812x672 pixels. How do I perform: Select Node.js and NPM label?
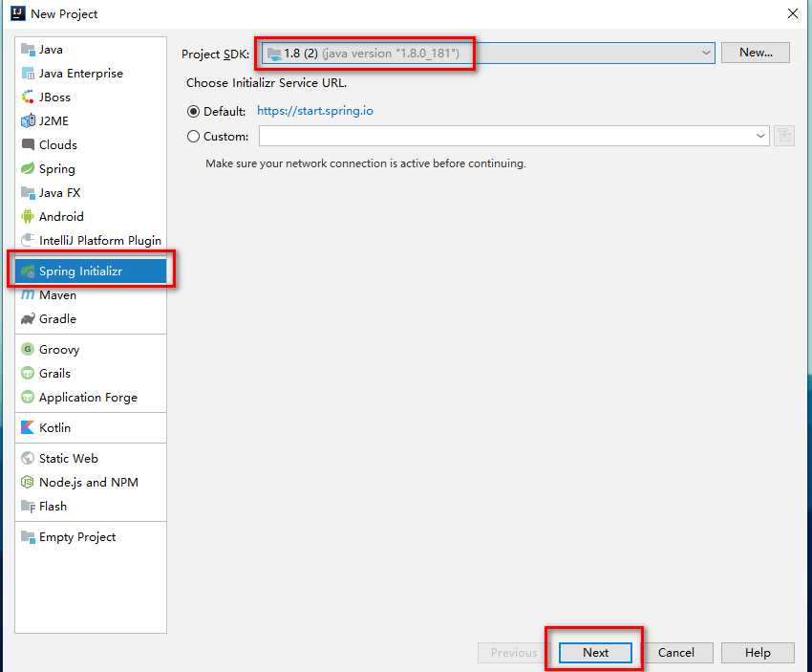pyautogui.click(x=89, y=483)
